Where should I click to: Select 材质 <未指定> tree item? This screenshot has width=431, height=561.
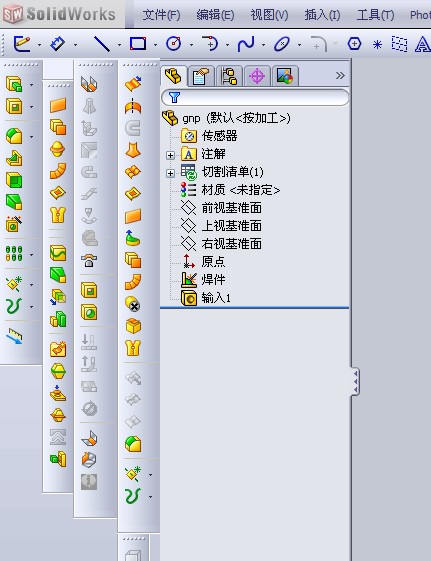240,190
